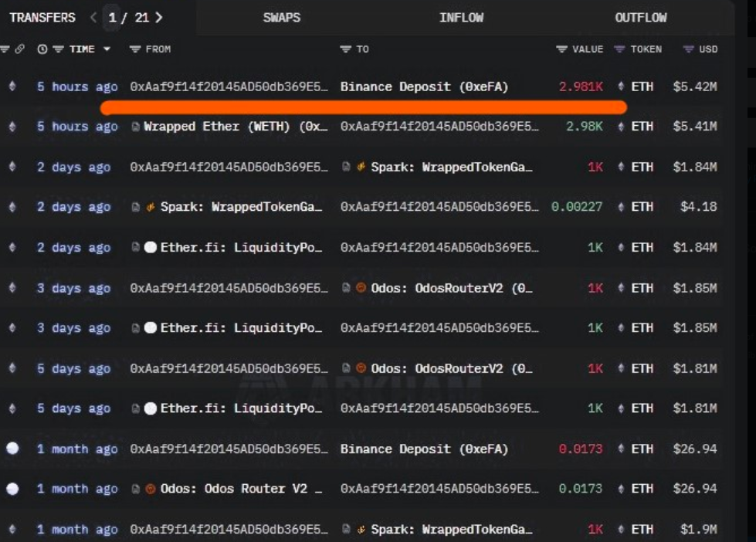Viewport: 756px width, 542px height.
Task: Click the contract icon before Spark in the $4.18 row
Action: 135,207
